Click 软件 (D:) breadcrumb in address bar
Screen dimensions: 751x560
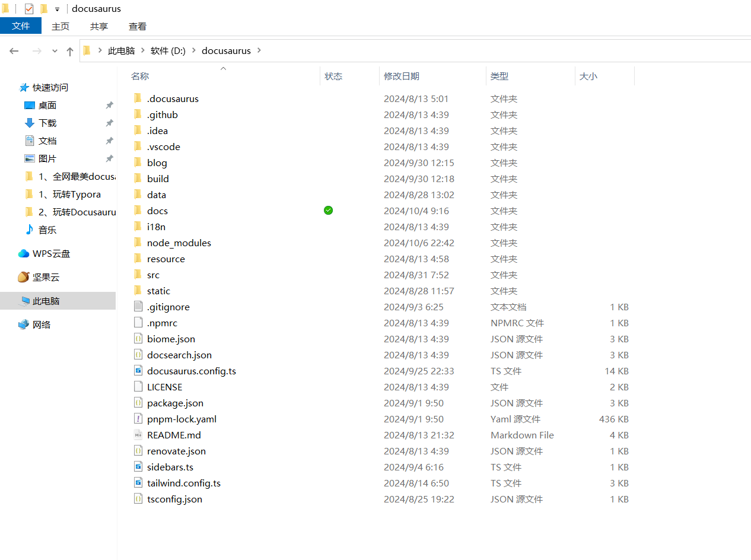coord(168,51)
